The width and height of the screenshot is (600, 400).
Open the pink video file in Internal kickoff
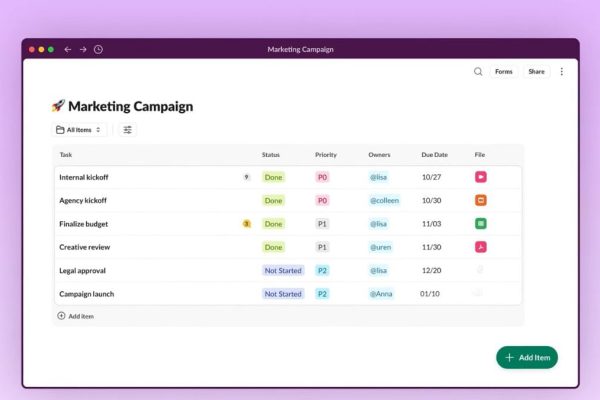pyautogui.click(x=480, y=177)
